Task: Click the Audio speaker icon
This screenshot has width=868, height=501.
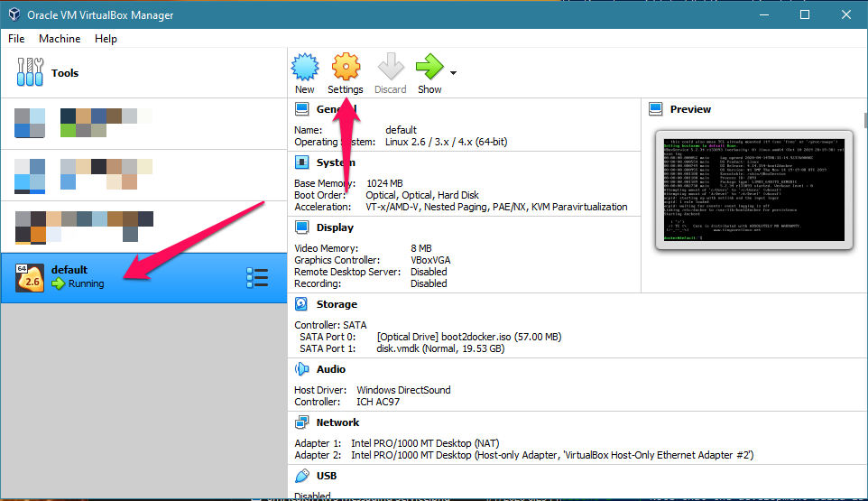Action: coord(301,368)
